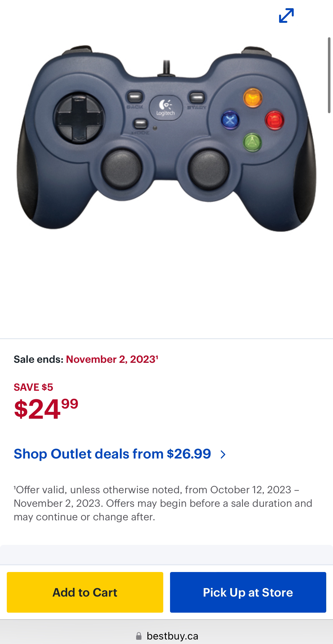Click the green A button on the controller
The width and height of the screenshot is (333, 644).
(x=252, y=143)
